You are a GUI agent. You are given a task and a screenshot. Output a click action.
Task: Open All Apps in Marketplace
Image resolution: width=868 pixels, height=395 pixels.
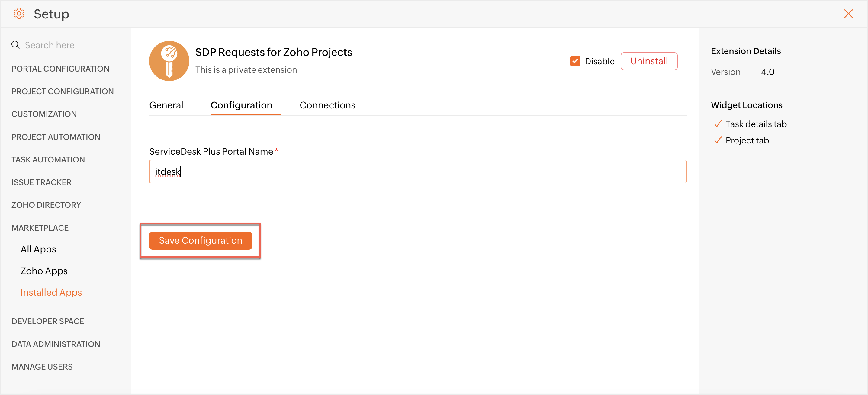point(38,249)
